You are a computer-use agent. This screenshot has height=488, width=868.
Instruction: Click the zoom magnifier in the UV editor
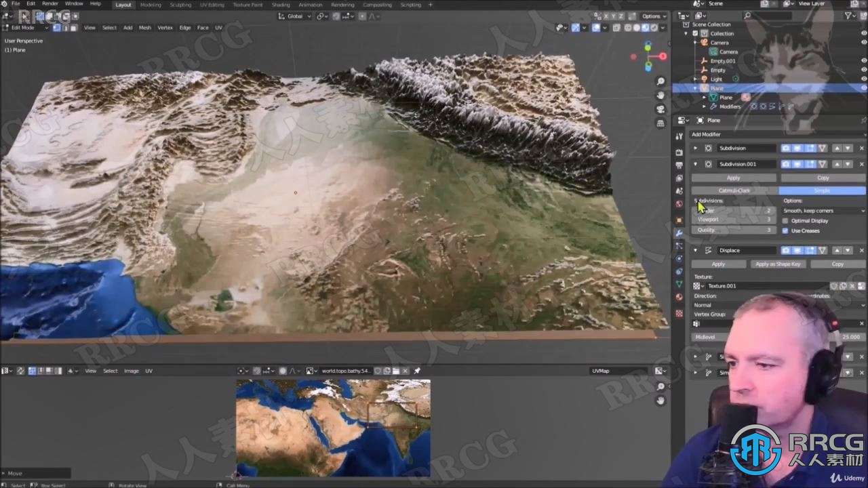(661, 387)
